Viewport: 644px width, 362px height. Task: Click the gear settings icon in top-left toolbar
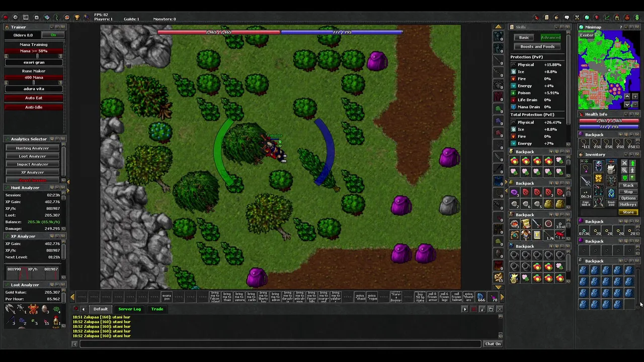(x=15, y=17)
